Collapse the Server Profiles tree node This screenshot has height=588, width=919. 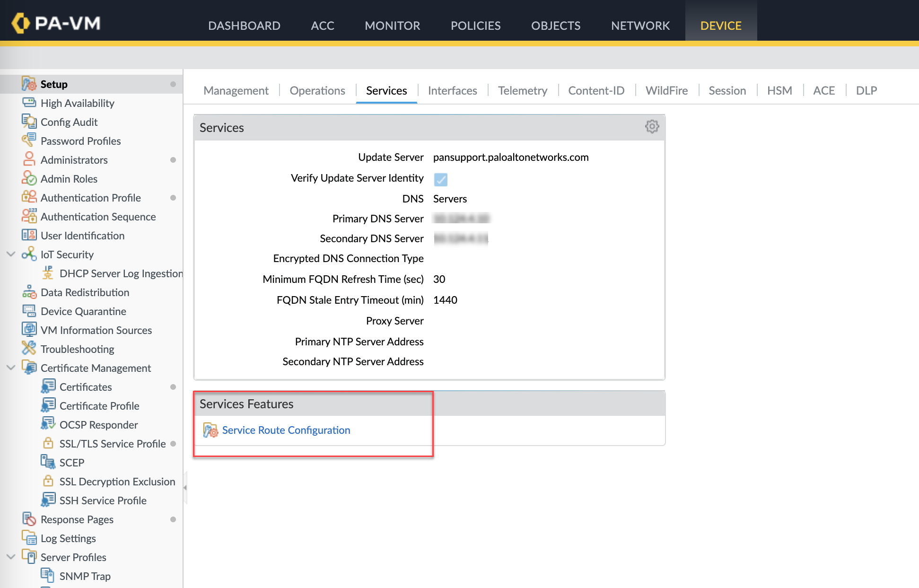[x=10, y=557]
